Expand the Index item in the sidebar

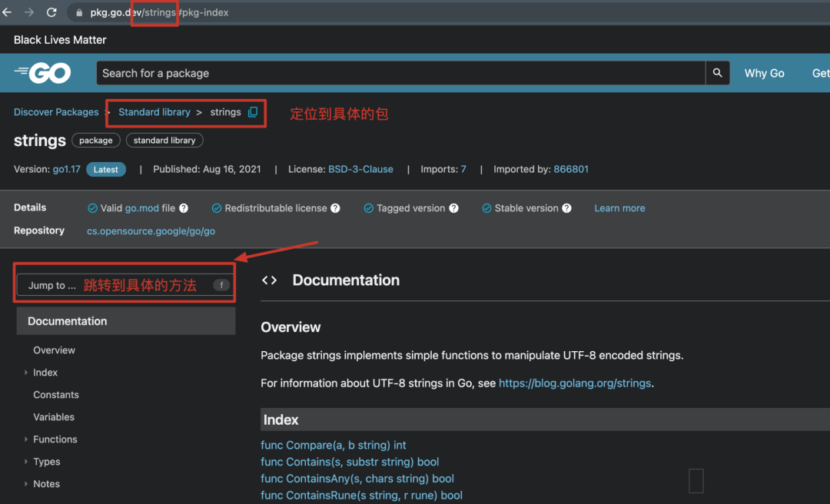(x=26, y=372)
